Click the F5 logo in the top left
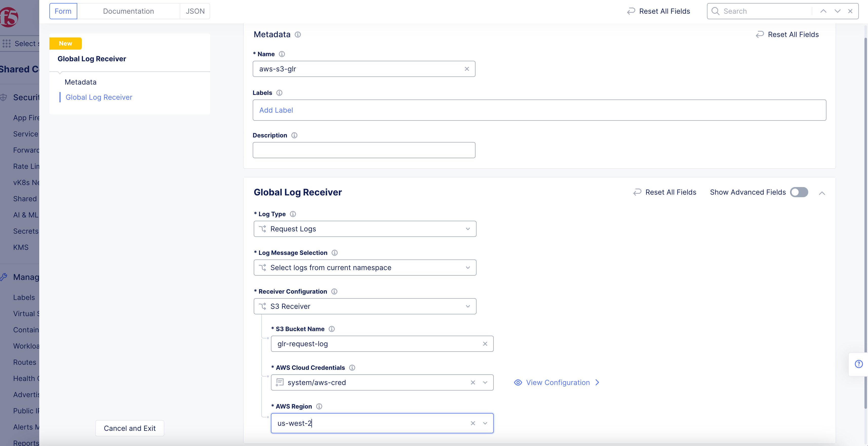Viewport: 868px width, 446px height. pyautogui.click(x=9, y=17)
